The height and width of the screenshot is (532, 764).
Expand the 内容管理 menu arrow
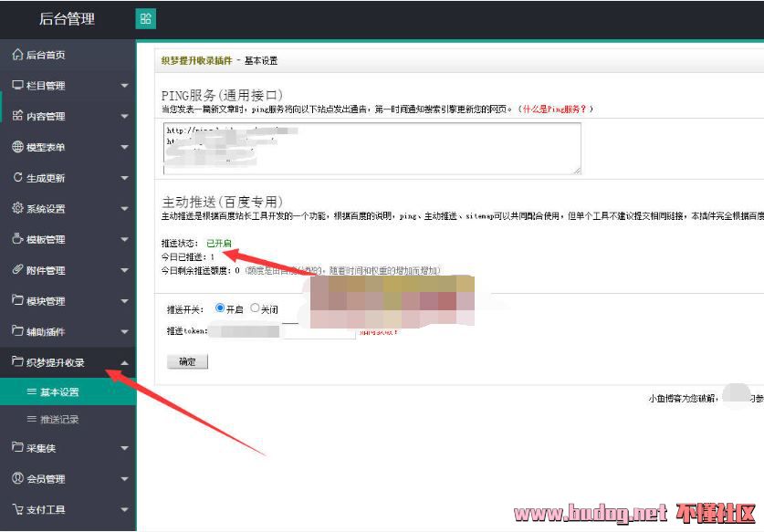(x=125, y=117)
